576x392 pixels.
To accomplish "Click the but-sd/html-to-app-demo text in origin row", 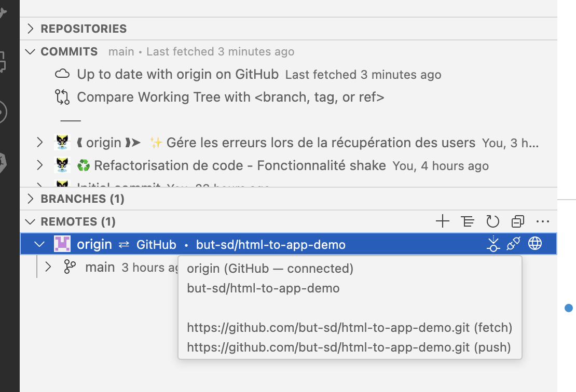I will coord(271,244).
